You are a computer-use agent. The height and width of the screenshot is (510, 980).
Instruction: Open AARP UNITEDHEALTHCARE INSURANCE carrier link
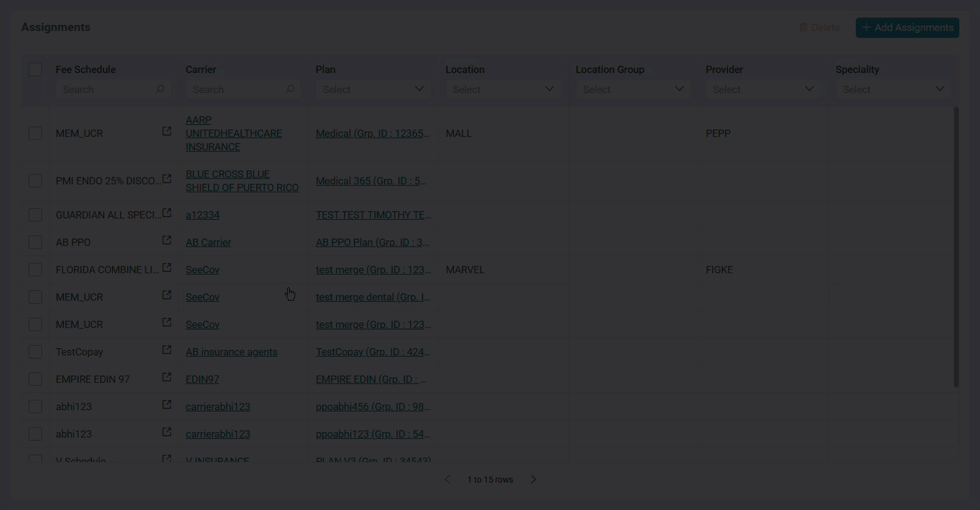(234, 133)
